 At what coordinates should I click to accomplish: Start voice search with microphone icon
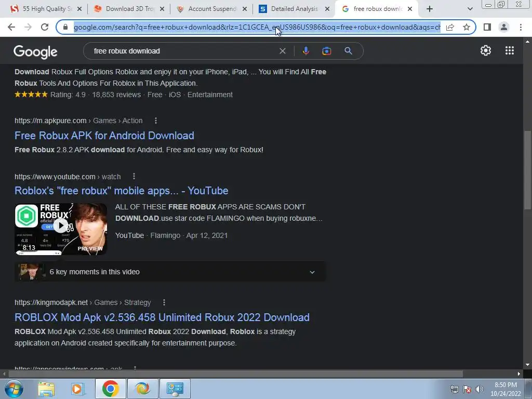tap(305, 51)
